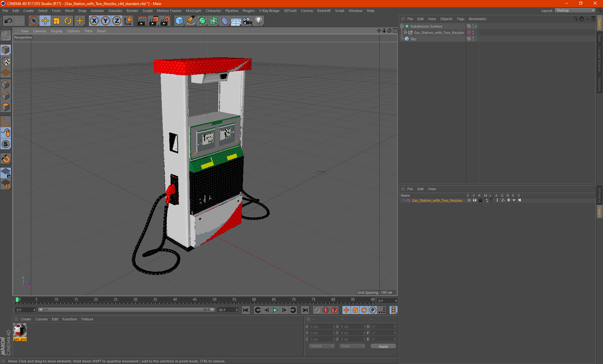The height and width of the screenshot is (364, 603).
Task: Open render settings
Action: (165, 21)
